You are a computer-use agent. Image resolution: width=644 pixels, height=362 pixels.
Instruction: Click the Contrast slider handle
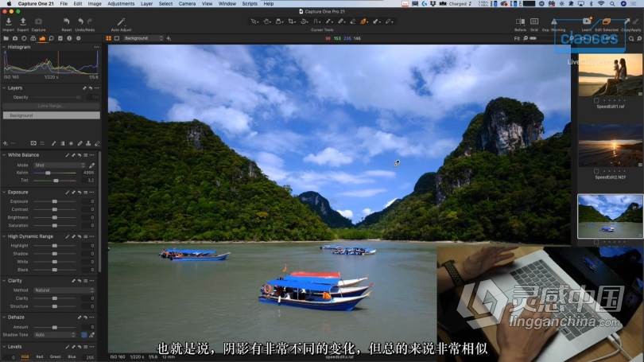[55, 209]
